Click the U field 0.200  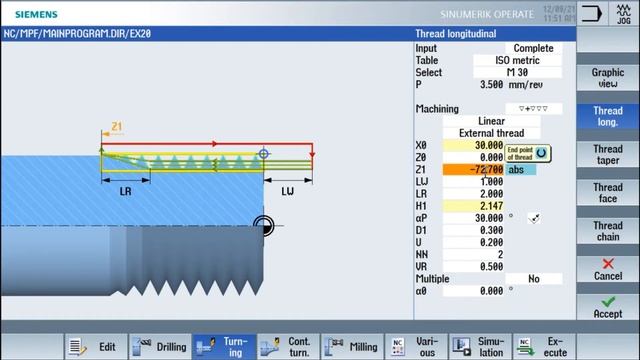[x=473, y=242]
